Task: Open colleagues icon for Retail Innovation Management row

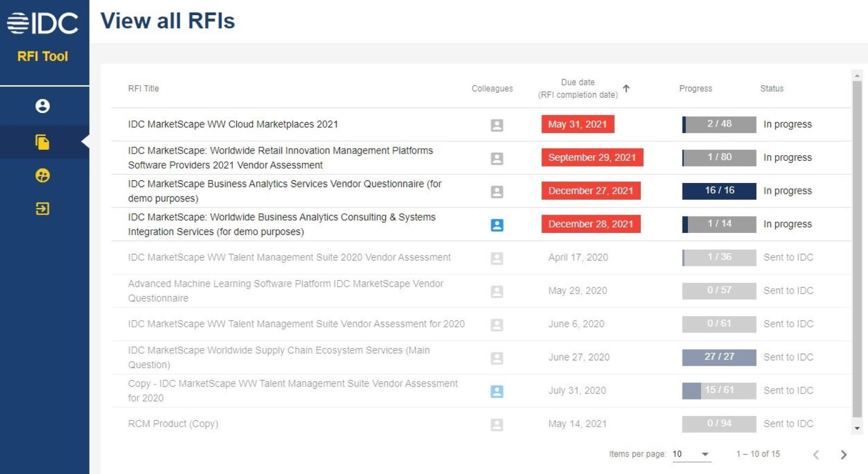Action: pyautogui.click(x=496, y=158)
